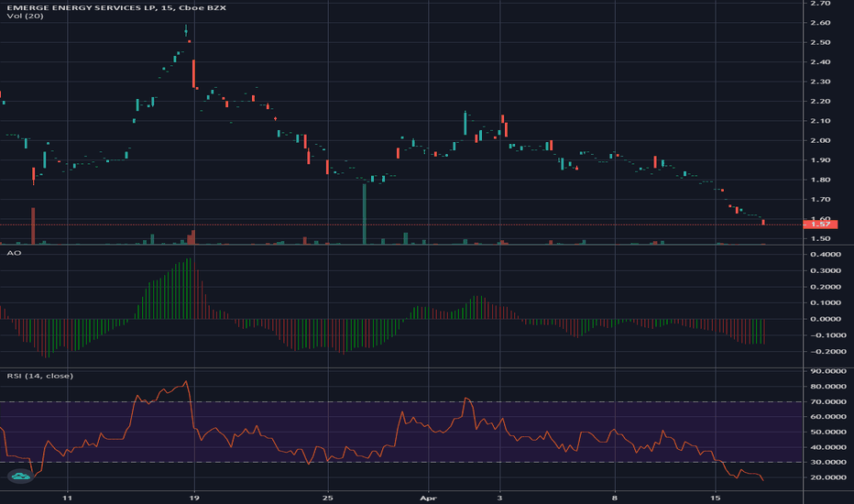Click the 2.60 price axis label
This screenshot has width=854, height=504.
[820, 23]
